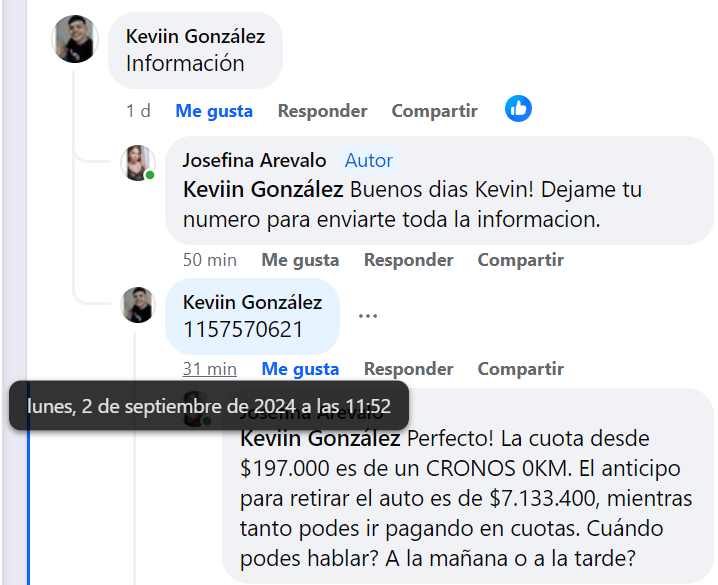Open Josefina Arevalo's profile picture
This screenshot has height=585, width=718.
click(138, 162)
